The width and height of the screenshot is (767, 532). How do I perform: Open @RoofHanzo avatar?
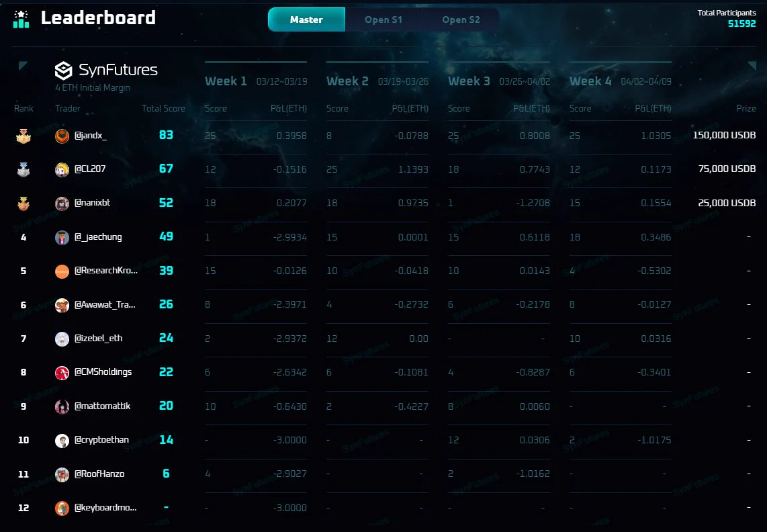pos(62,474)
